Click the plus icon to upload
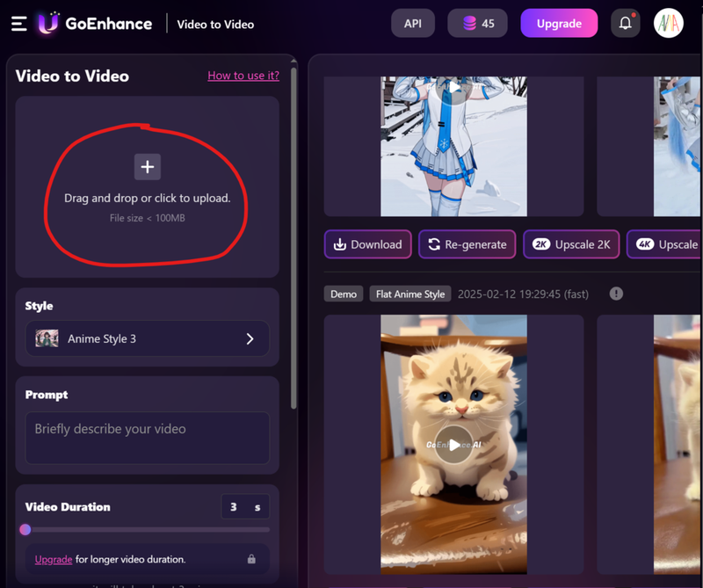703x588 pixels. (x=148, y=167)
